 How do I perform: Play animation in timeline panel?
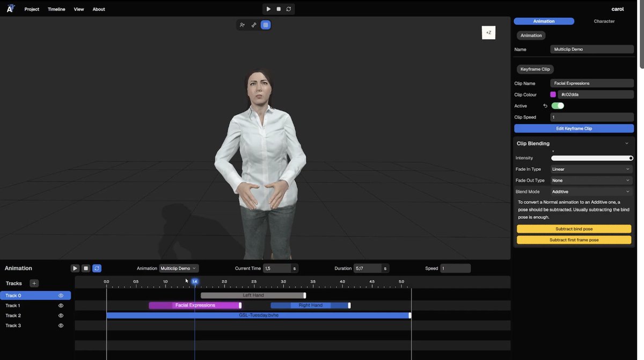tap(75, 268)
